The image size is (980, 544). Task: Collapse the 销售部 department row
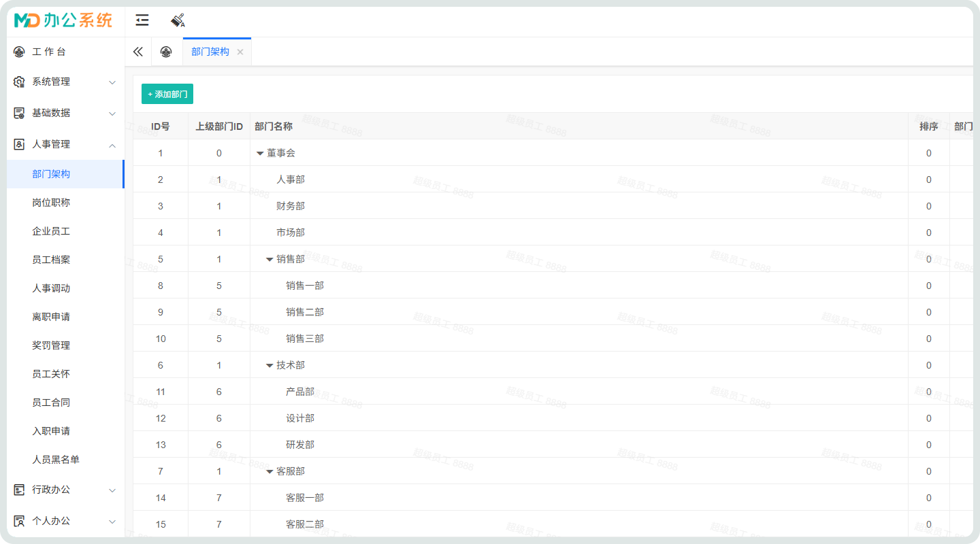(269, 260)
